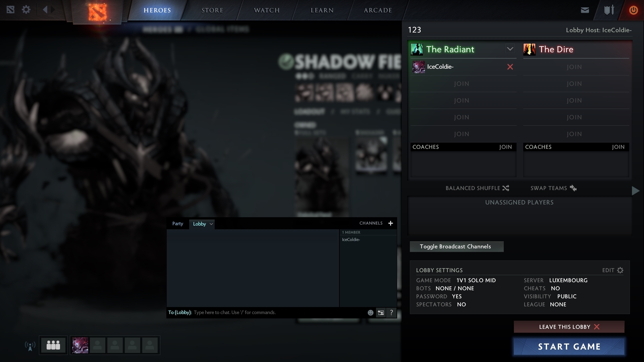Click the shield and sword armory icon
644x362 pixels.
(x=609, y=10)
